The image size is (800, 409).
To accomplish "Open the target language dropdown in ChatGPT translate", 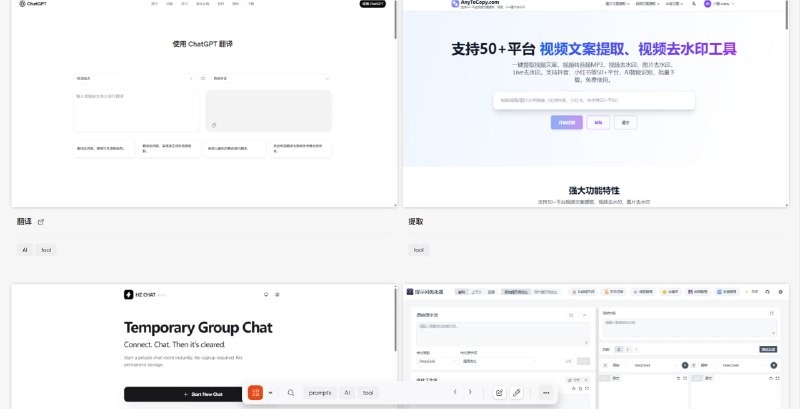I will [271, 79].
